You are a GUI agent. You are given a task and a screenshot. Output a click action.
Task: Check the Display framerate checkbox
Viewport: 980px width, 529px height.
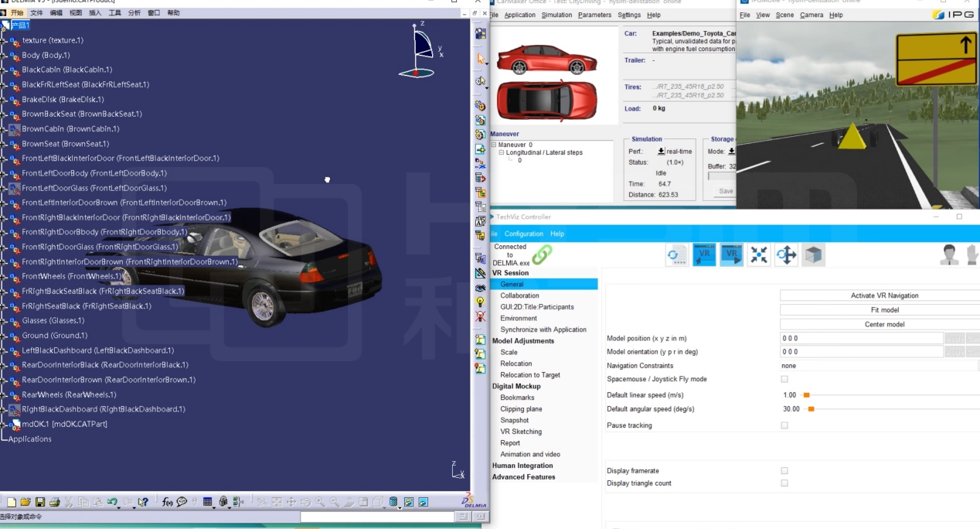(x=784, y=470)
